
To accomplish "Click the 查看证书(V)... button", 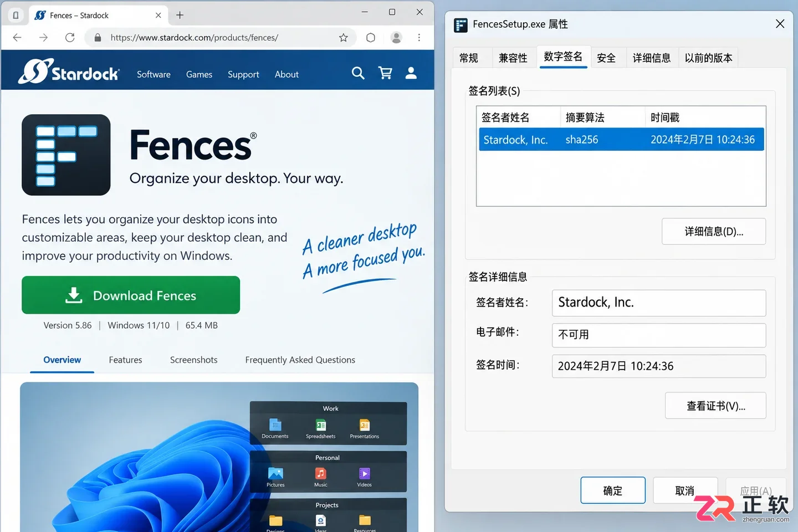I will tap(715, 406).
